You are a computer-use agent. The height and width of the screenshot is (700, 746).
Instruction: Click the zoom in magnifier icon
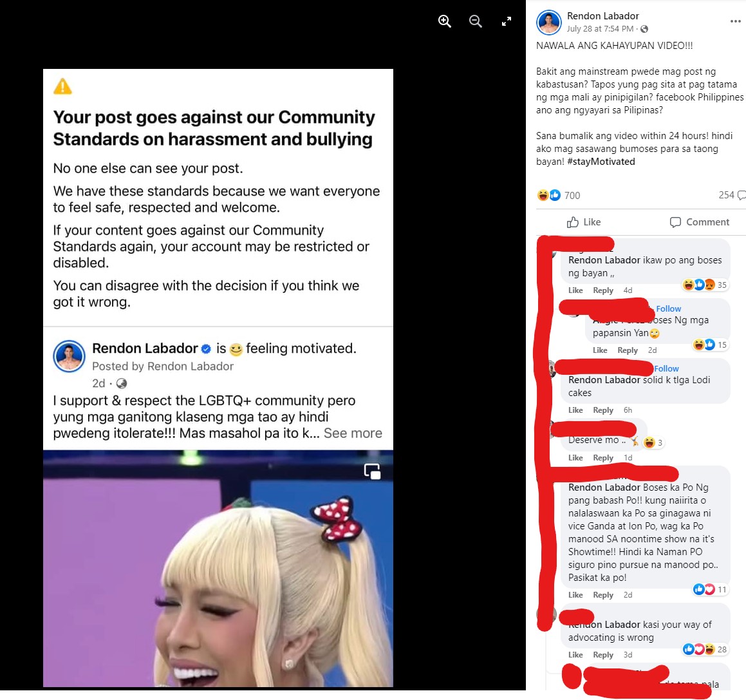(x=444, y=21)
